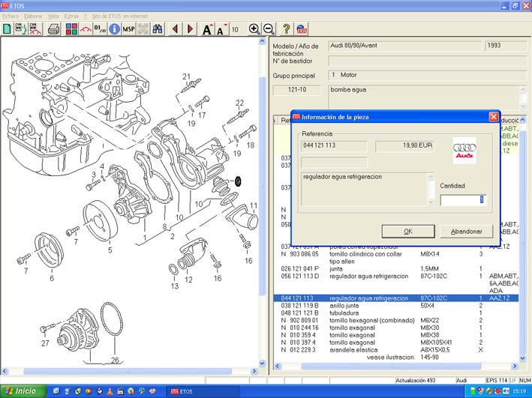The image size is (532, 398).
Task: Click the Cantidad quantity input field
Action: click(463, 200)
